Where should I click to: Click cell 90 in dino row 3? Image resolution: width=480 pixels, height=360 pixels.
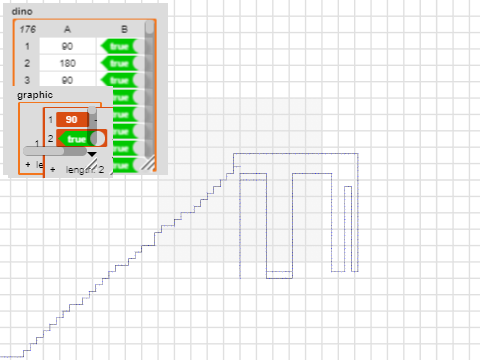coord(68,80)
